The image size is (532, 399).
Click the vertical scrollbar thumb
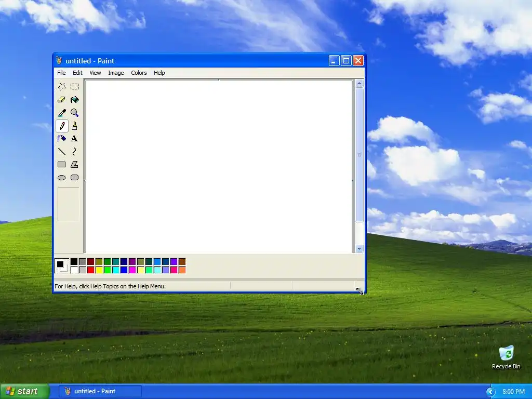[360, 155]
